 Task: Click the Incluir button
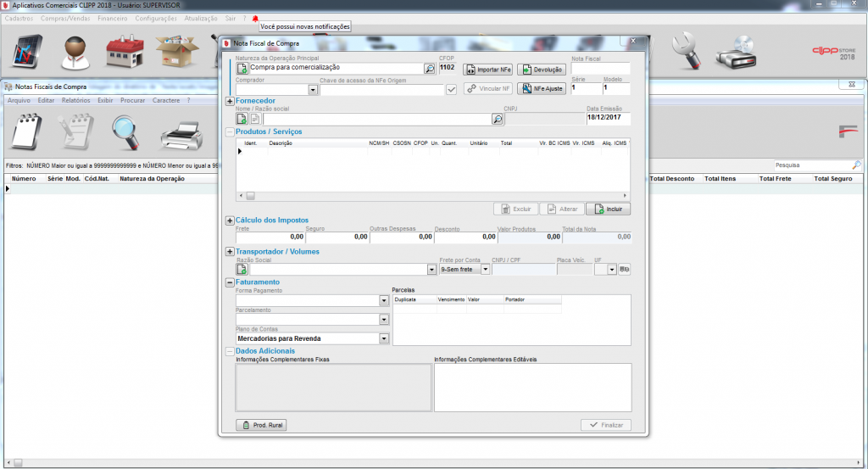(x=609, y=209)
